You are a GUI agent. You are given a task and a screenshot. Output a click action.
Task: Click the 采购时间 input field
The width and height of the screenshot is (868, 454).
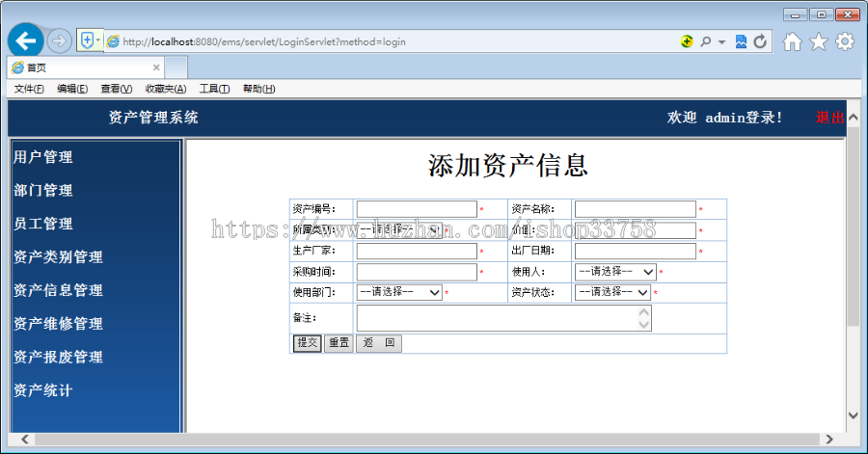pyautogui.click(x=417, y=272)
